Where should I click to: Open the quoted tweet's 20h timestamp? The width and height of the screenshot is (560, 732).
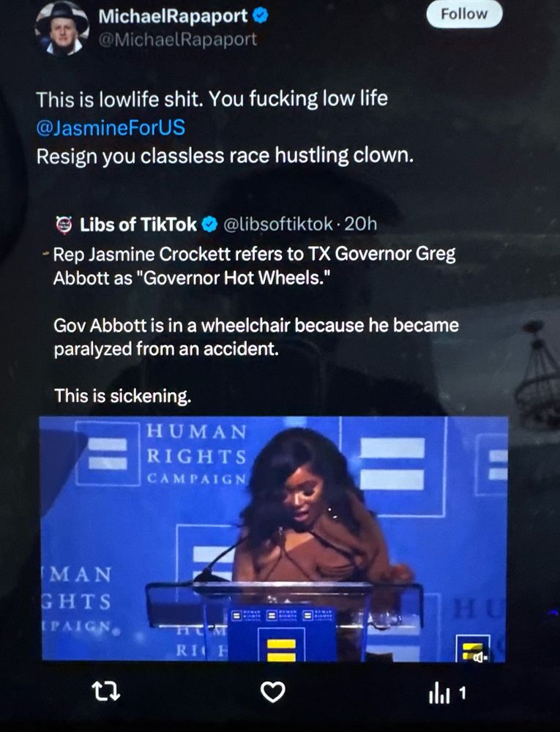[x=360, y=225]
